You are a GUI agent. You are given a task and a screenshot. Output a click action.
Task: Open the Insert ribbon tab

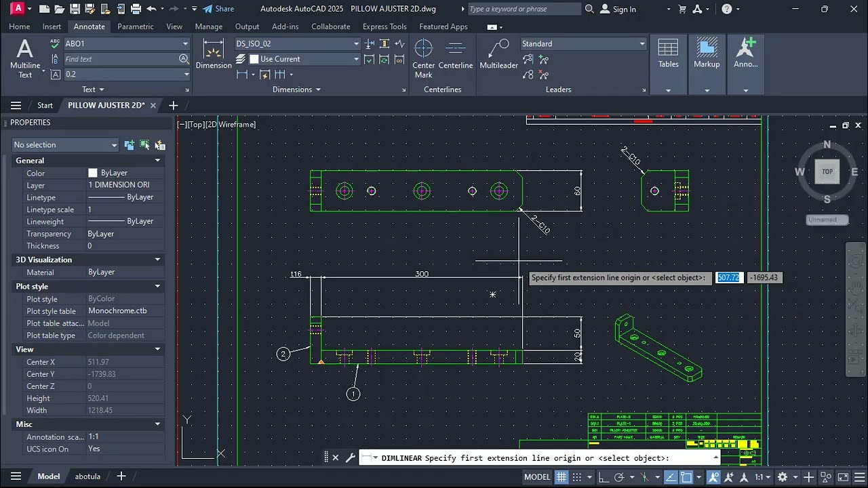click(x=52, y=26)
